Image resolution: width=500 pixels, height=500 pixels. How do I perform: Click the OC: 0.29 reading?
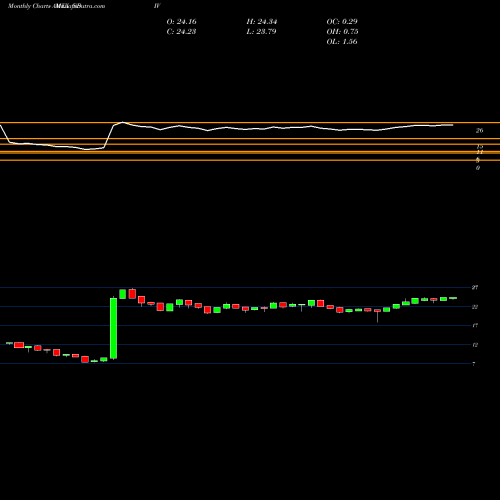click(x=342, y=22)
